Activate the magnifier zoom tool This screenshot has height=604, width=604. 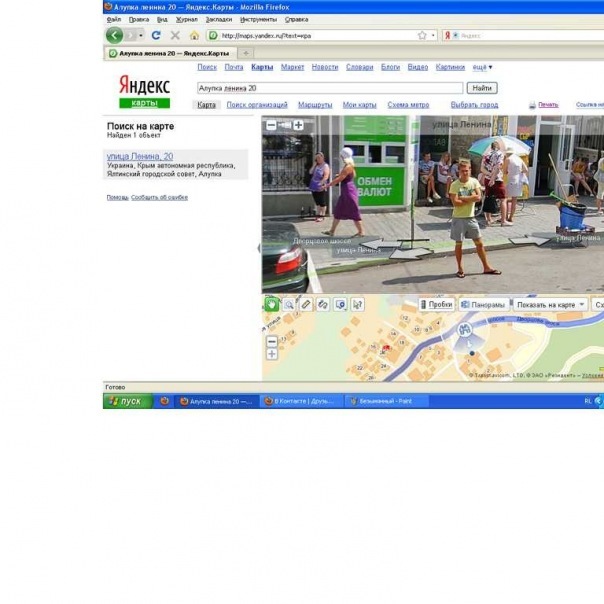point(289,304)
